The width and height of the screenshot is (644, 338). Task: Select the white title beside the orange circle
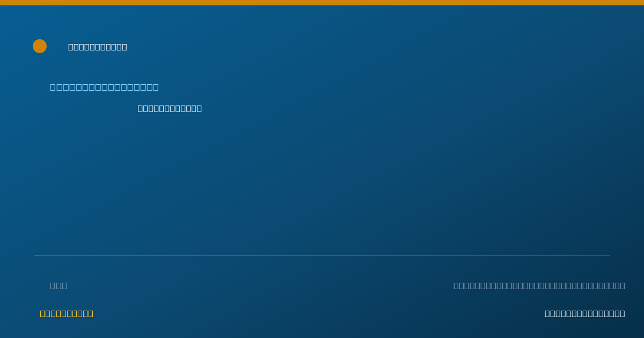point(98,47)
